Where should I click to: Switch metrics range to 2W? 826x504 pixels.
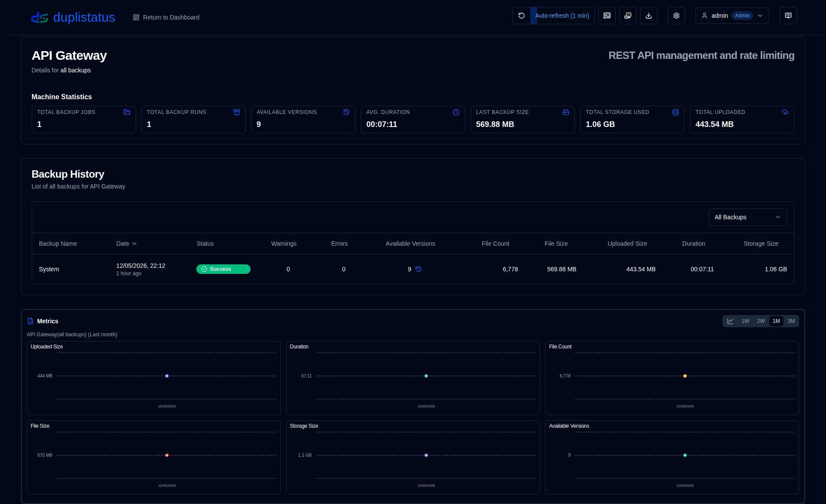(761, 321)
